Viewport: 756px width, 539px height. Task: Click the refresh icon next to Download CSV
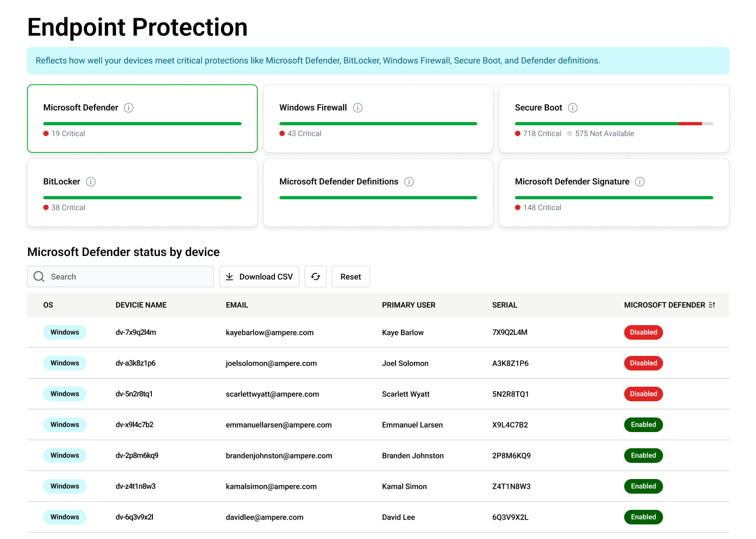(316, 277)
